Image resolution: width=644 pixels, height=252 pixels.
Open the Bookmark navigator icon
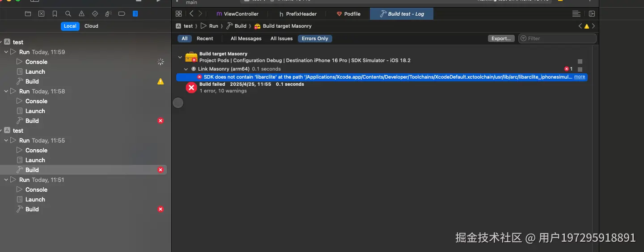coord(55,14)
